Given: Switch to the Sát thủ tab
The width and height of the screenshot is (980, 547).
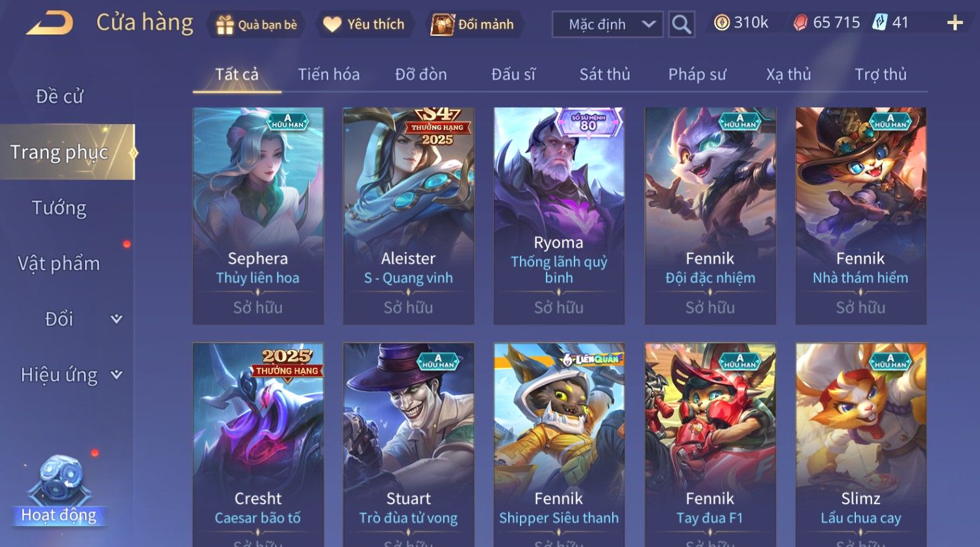Looking at the screenshot, I should coord(604,74).
